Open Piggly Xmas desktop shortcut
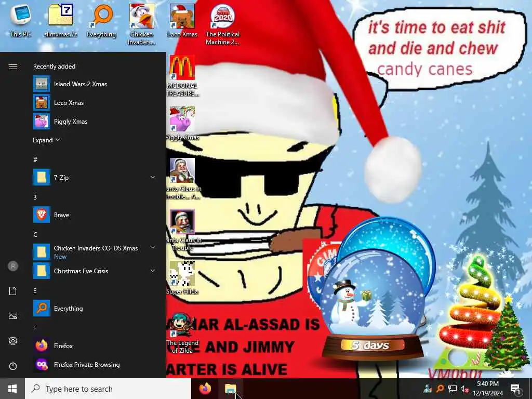532x399 pixels. [x=182, y=123]
